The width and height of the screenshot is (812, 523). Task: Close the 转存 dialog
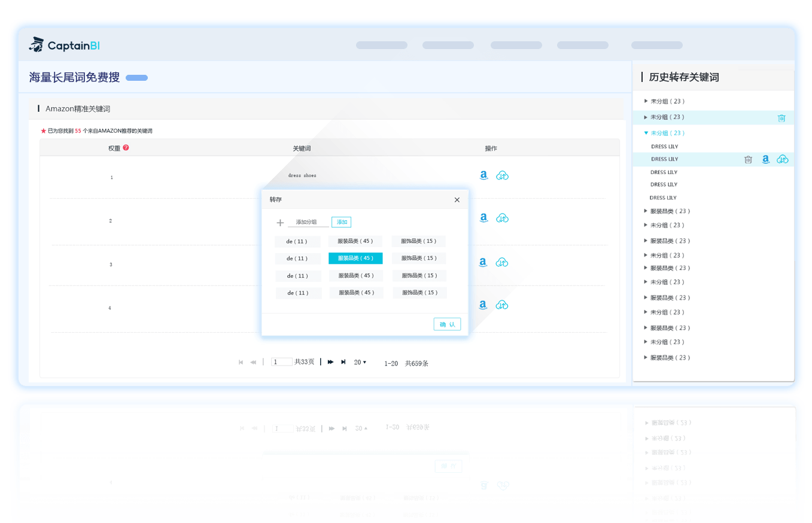point(457,200)
